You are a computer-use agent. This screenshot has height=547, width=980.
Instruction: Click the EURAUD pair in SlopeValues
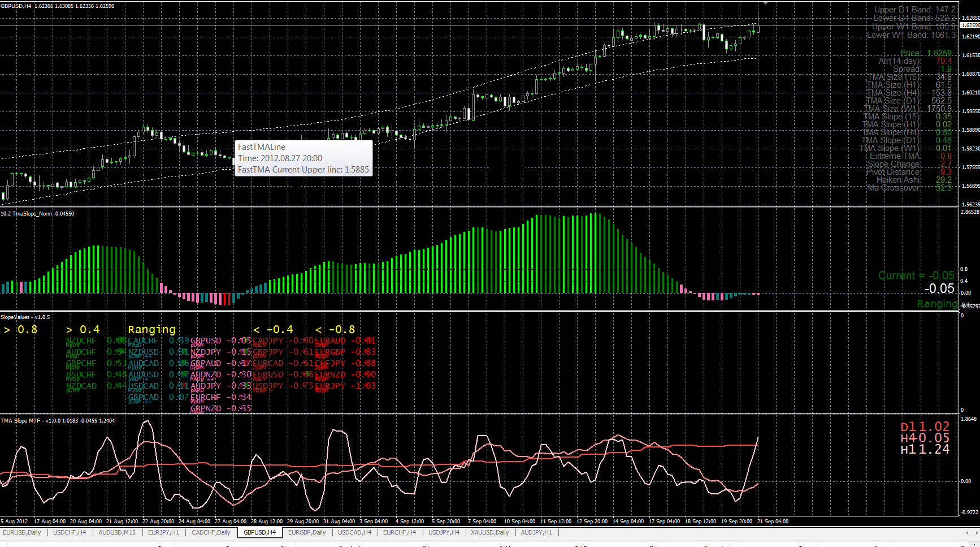point(330,341)
